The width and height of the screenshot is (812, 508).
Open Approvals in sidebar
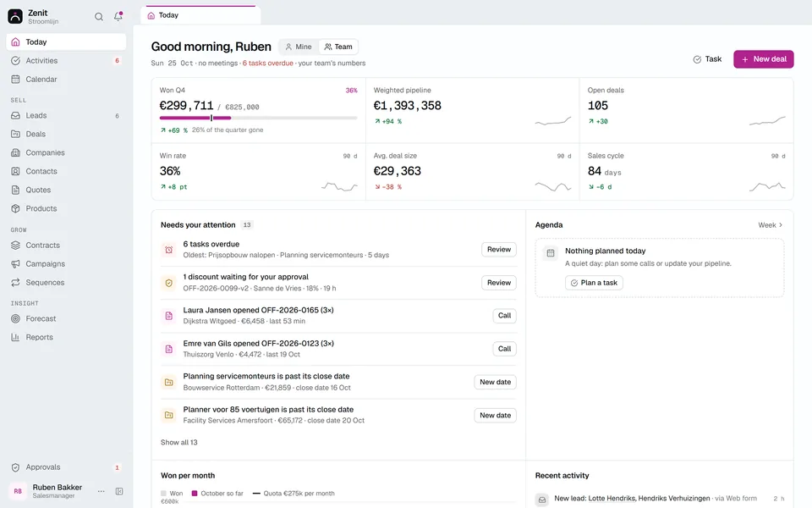click(66, 467)
